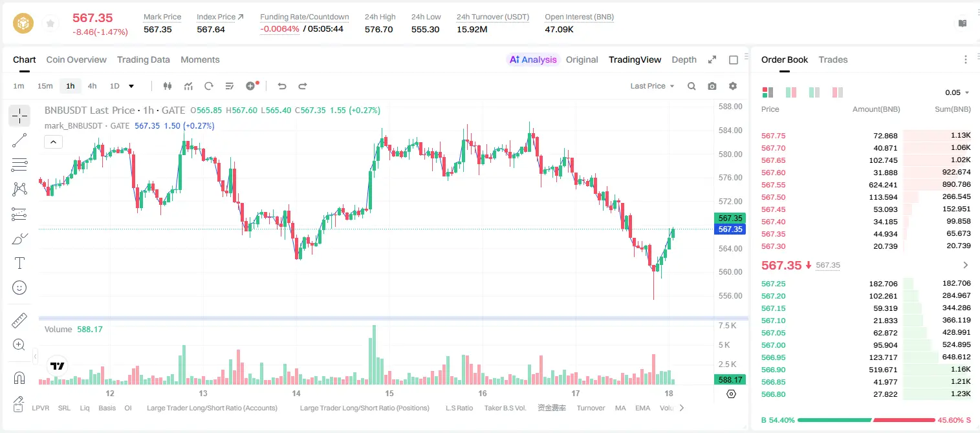Collapse the indicator legend chevron
Image resolution: width=980 pixels, height=433 pixels.
[54, 142]
